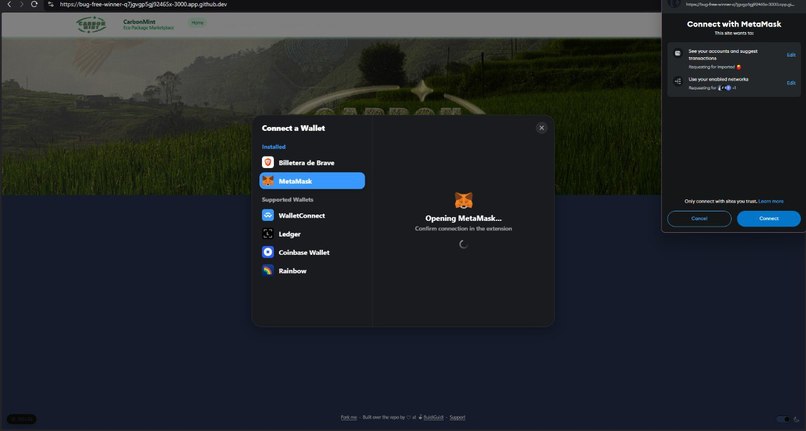Select Billetera de Brave wallet option
Screen dimensions: 806x431
click(312, 163)
